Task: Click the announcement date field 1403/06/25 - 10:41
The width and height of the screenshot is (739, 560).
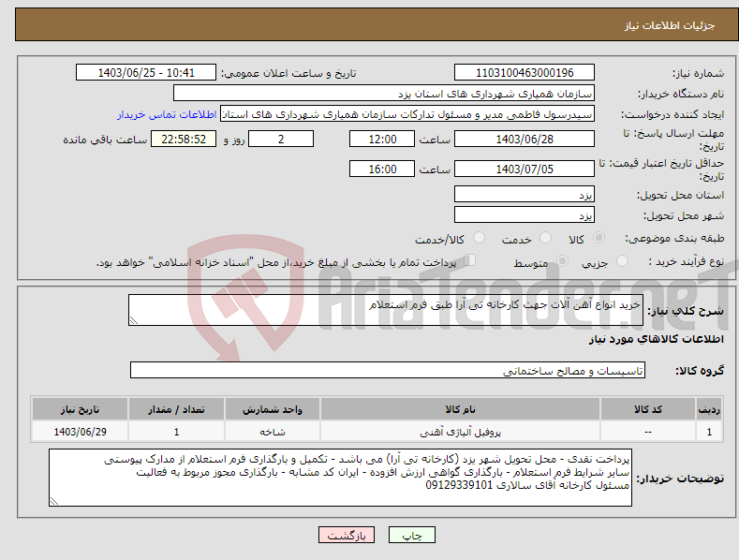Action: (145, 73)
